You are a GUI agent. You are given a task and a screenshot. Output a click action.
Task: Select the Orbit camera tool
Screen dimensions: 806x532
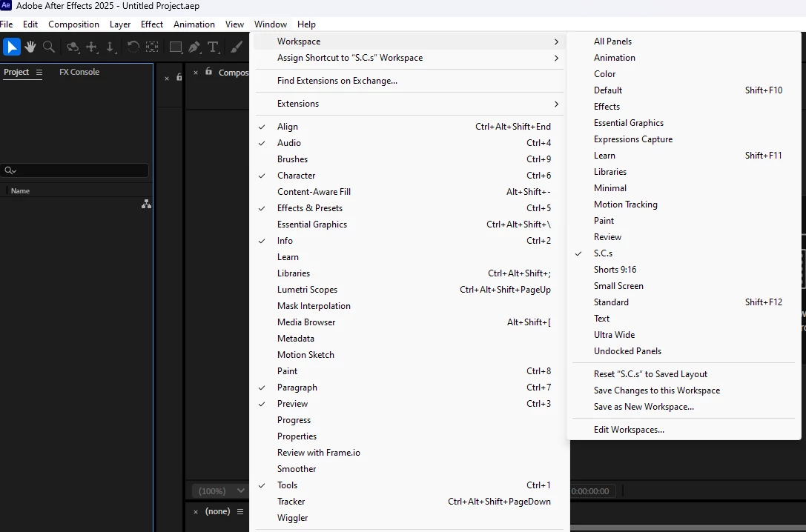(x=73, y=47)
